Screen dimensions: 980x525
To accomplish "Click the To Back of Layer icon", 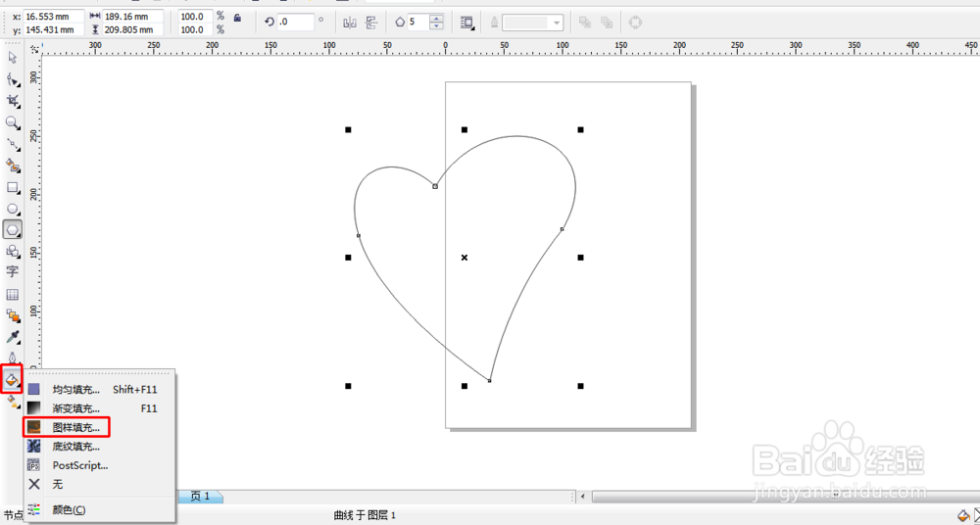I will (x=607, y=24).
